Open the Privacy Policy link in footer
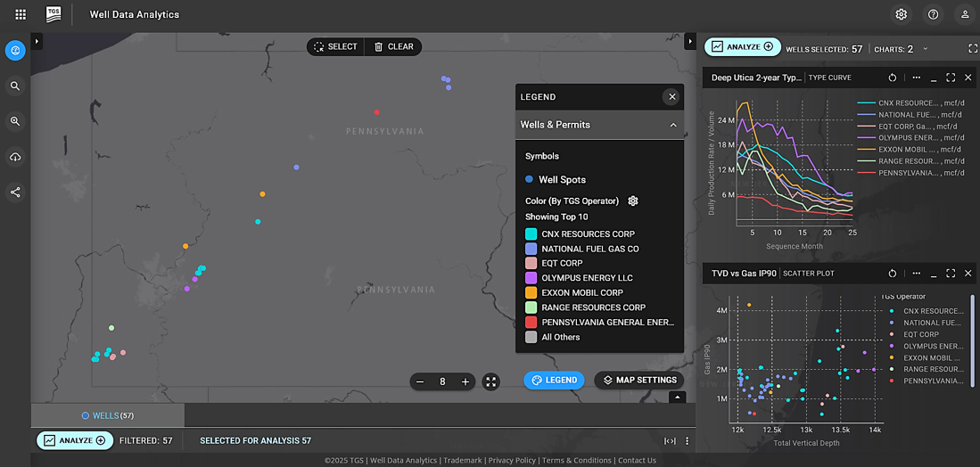980x467 pixels. pyautogui.click(x=512, y=460)
